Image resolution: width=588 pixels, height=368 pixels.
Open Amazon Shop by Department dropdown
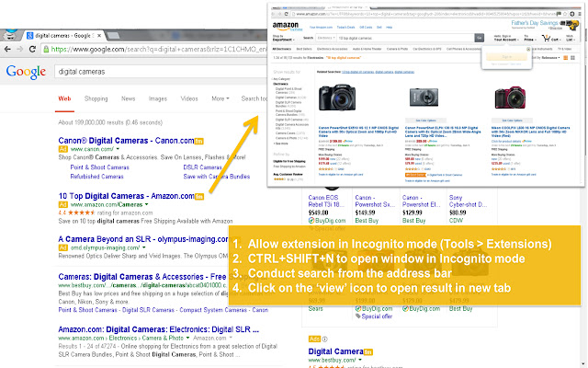(283, 38)
